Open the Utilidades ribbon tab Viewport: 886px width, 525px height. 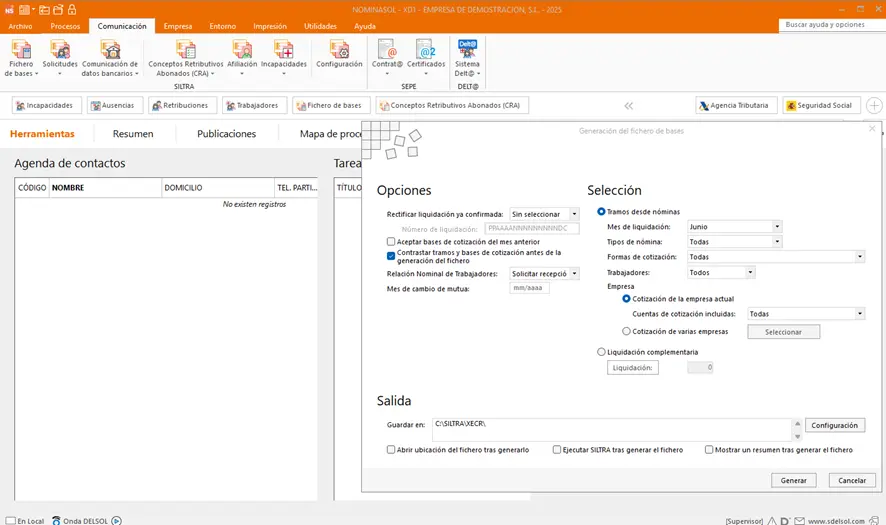(x=320, y=26)
